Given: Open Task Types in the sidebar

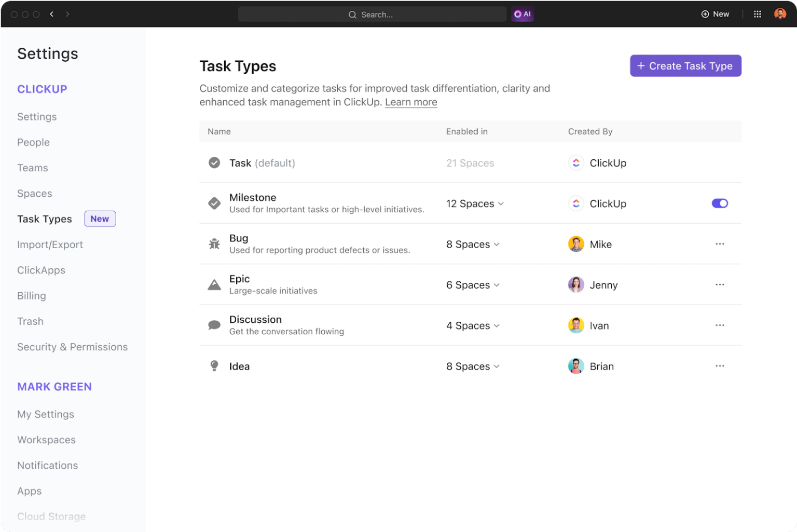Looking at the screenshot, I should click(x=45, y=219).
